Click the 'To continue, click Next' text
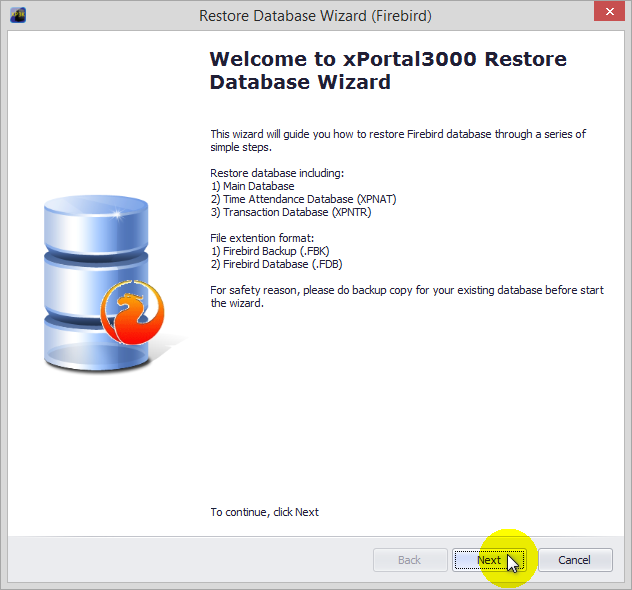Image resolution: width=632 pixels, height=590 pixels. tap(265, 512)
